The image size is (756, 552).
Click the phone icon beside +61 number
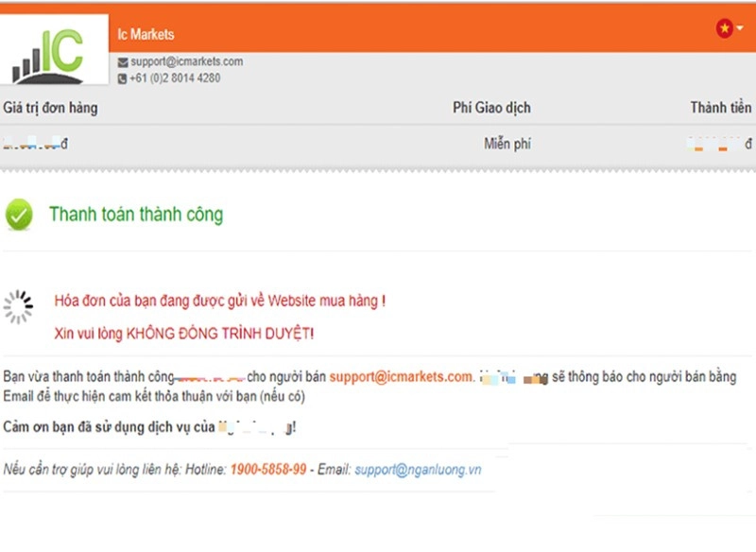(x=123, y=78)
